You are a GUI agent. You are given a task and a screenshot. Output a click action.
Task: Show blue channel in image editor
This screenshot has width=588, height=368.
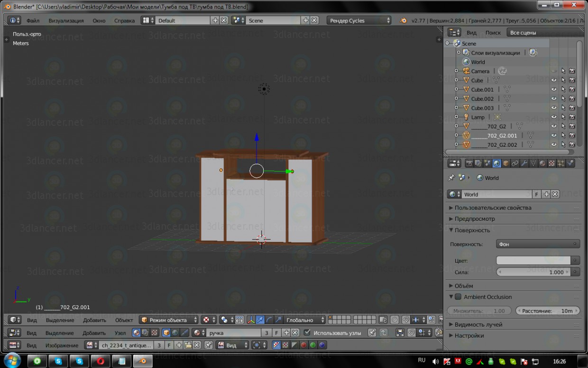coord(322,345)
